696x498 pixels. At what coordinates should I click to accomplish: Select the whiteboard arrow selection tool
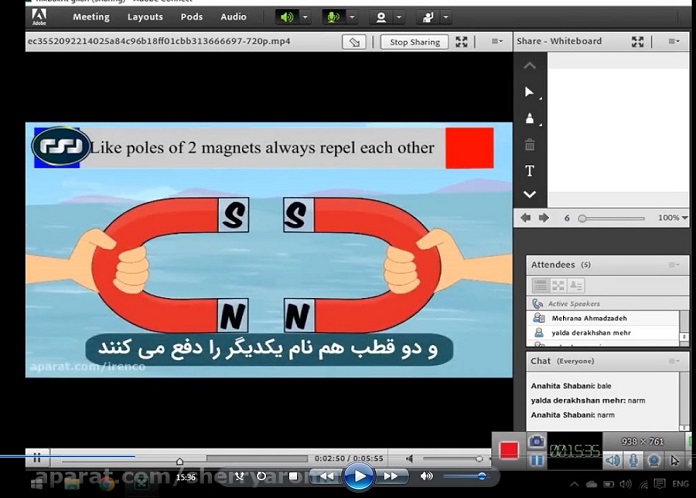[530, 92]
